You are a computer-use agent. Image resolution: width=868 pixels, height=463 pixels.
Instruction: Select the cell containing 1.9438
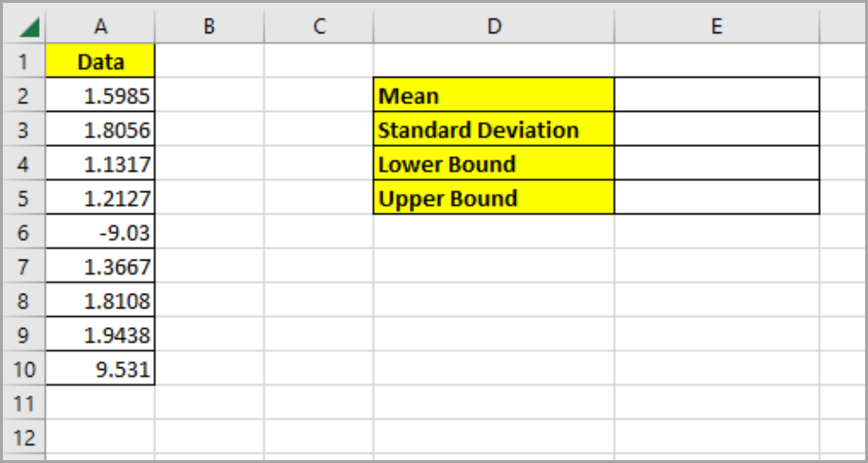click(x=100, y=335)
